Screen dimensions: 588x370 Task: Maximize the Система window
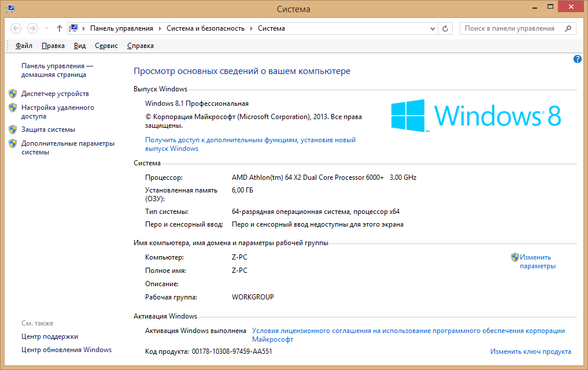point(550,7)
